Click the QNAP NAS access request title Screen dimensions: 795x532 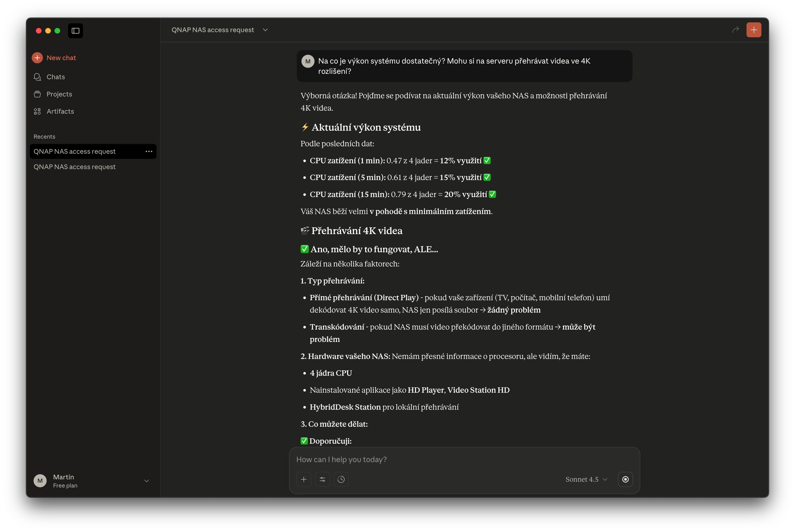[213, 30]
